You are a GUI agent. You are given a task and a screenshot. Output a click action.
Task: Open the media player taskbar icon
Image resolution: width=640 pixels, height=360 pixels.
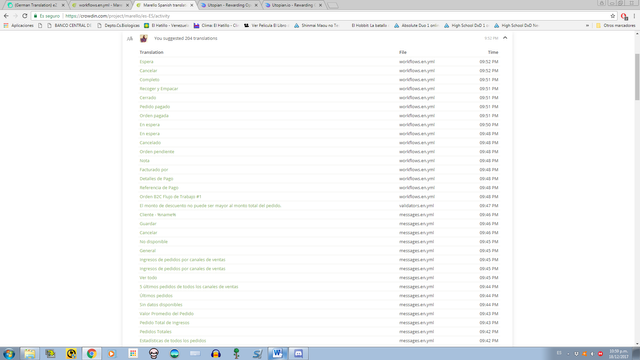112,353
